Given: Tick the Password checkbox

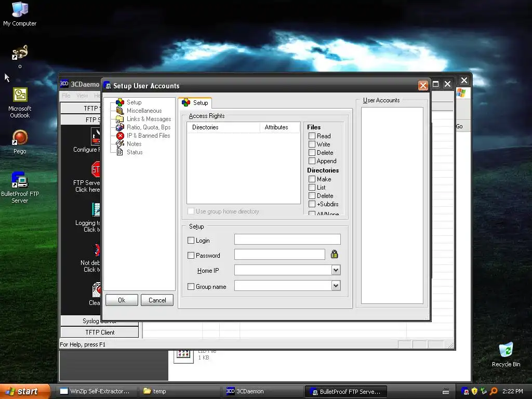Looking at the screenshot, I should pos(191,255).
